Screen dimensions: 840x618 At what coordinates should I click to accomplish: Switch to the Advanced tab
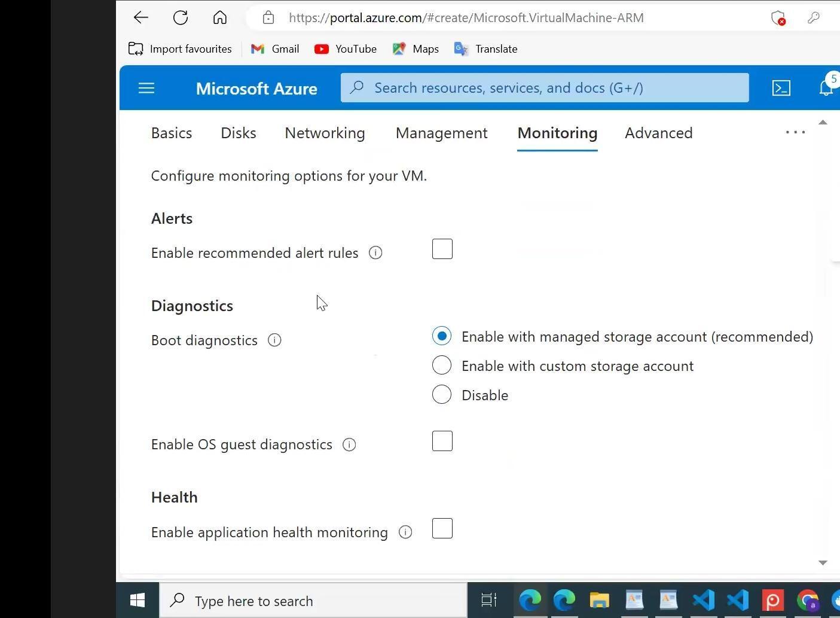click(x=659, y=133)
